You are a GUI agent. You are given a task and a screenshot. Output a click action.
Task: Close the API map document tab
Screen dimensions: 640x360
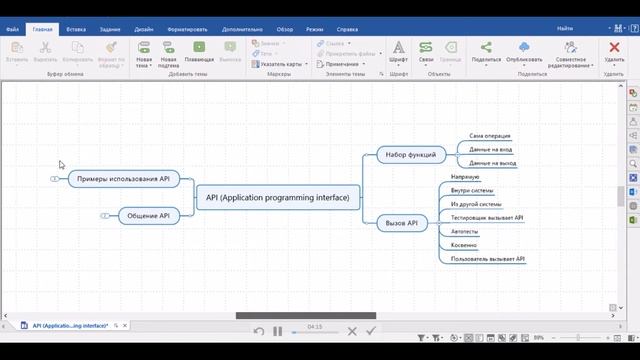point(125,325)
